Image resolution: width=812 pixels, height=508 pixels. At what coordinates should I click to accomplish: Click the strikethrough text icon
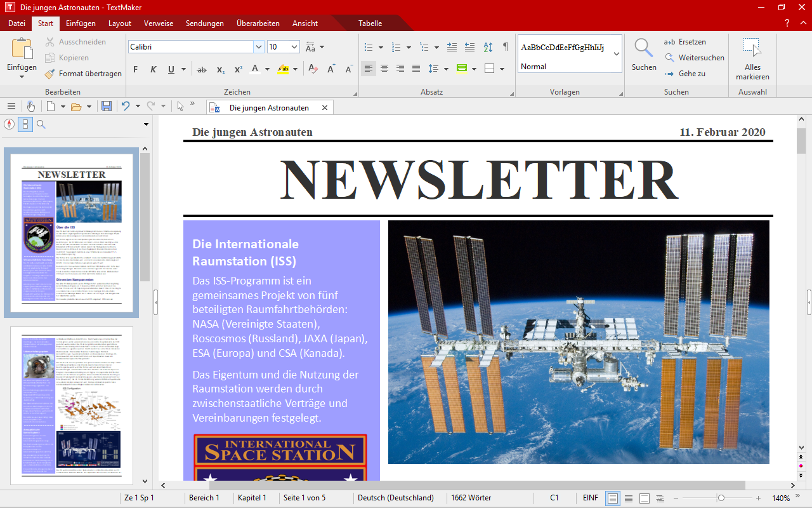coord(202,69)
